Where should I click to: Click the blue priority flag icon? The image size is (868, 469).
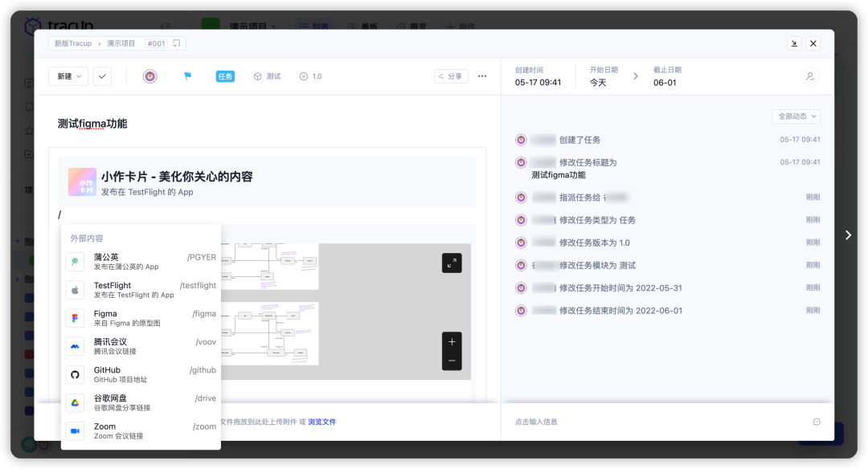[x=187, y=76]
